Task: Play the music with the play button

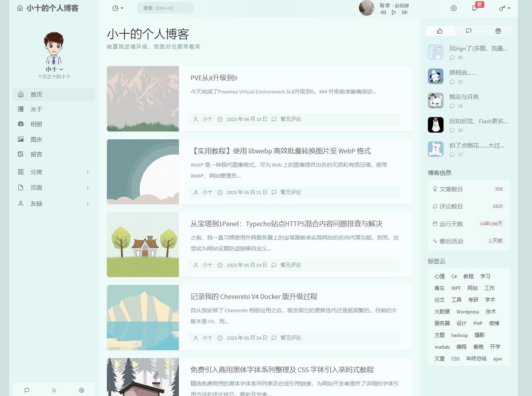Action: coord(394,12)
